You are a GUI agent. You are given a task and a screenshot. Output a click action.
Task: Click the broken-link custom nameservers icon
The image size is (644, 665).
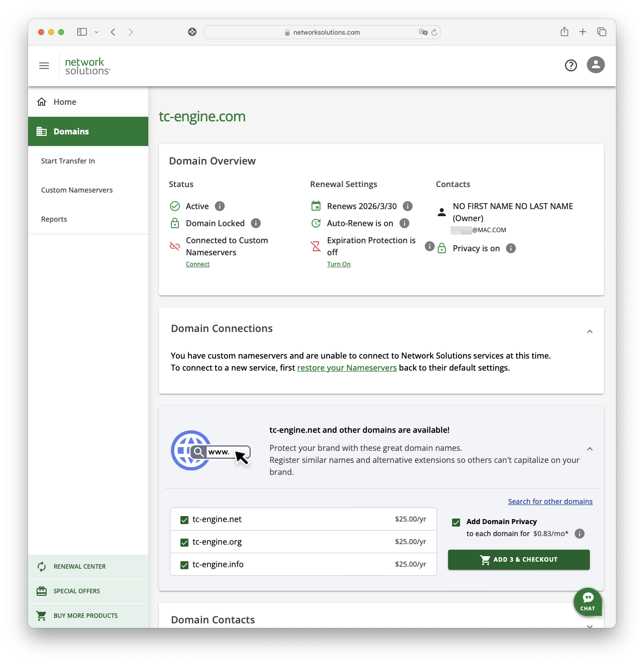(175, 246)
